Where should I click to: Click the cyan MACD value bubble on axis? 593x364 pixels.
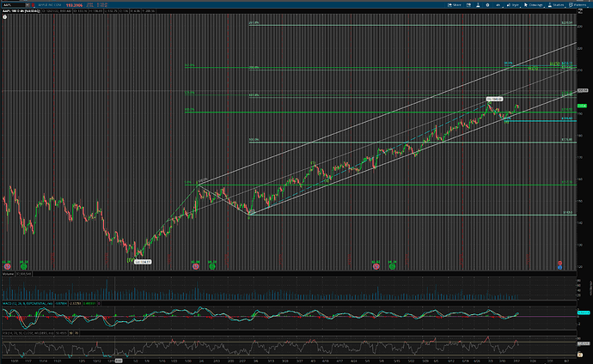pos(584,312)
